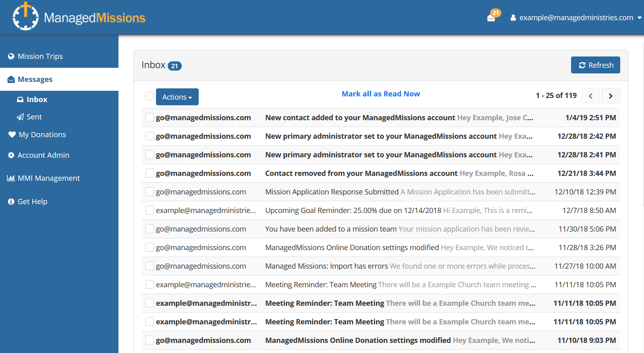Select the 'added to a mission team' checkbox
This screenshot has width=644, height=353.
coord(150,229)
